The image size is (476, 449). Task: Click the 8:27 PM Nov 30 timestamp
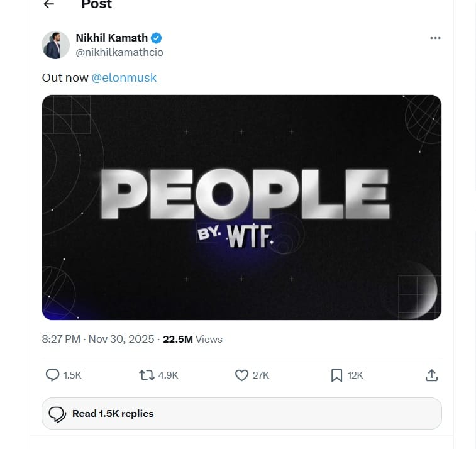click(x=98, y=339)
